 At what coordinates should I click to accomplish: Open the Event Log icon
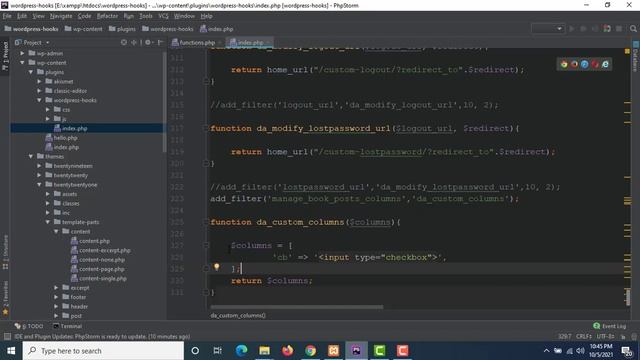coord(596,326)
